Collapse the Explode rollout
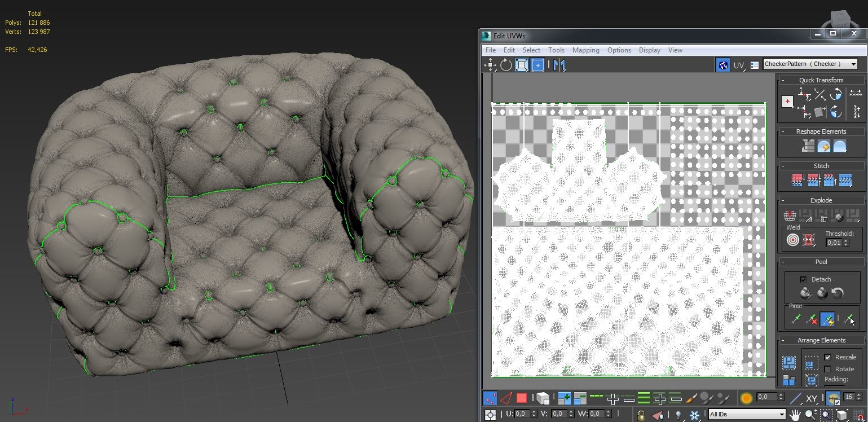This screenshot has height=422, width=868. pyautogui.click(x=821, y=200)
